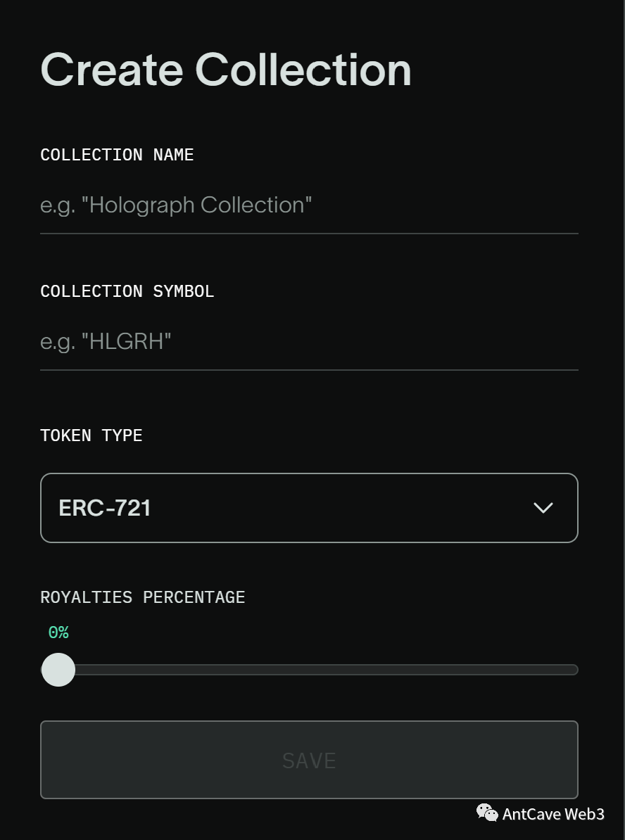Click the chevron arrow in the Token Type box
The image size is (625, 840).
click(543, 508)
